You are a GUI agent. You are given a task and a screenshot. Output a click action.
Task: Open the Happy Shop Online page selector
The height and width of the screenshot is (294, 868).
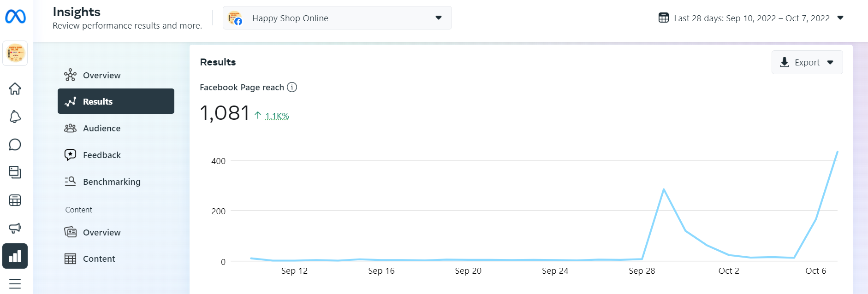[x=337, y=18]
